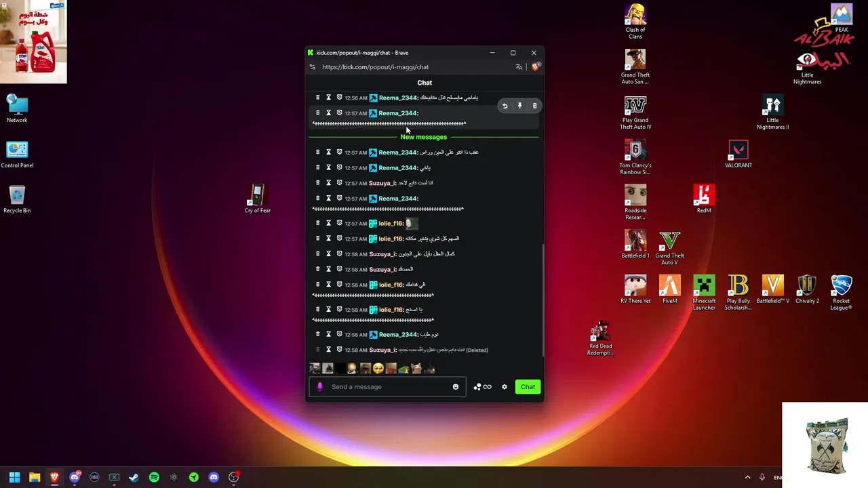Open Reema_2344 profile on 12:58 AM message
The height and width of the screenshot is (488, 868).
tap(398, 334)
